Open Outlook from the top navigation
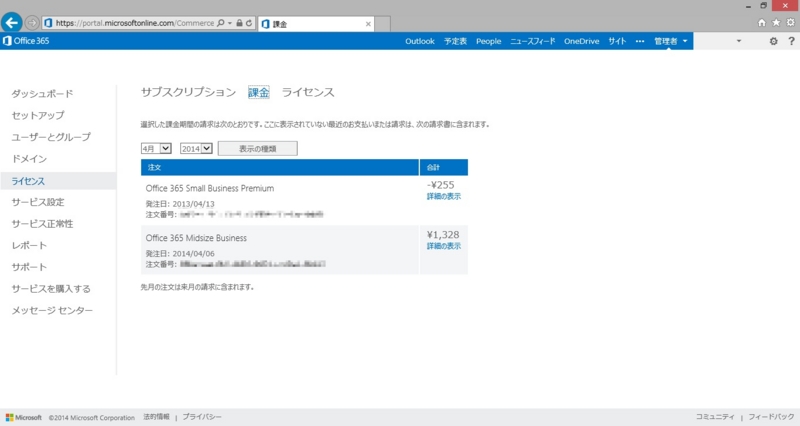Screen dimensions: 800x426 420,41
